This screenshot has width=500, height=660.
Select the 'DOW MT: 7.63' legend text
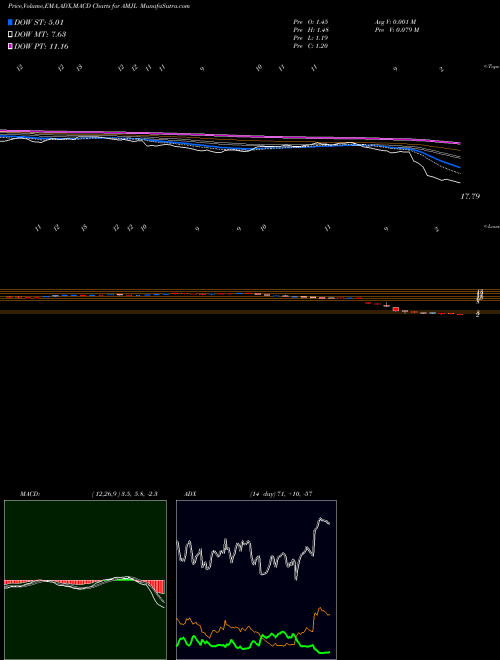point(40,35)
